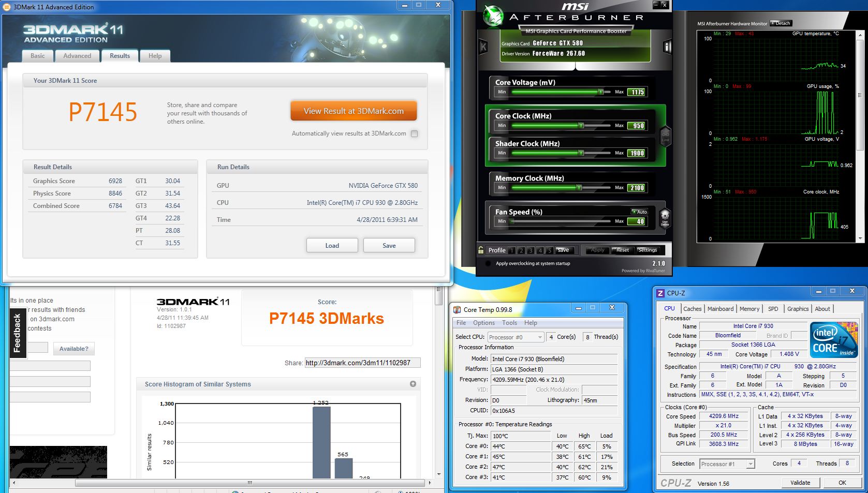Click the Core Voltage value box 1175

tap(636, 92)
